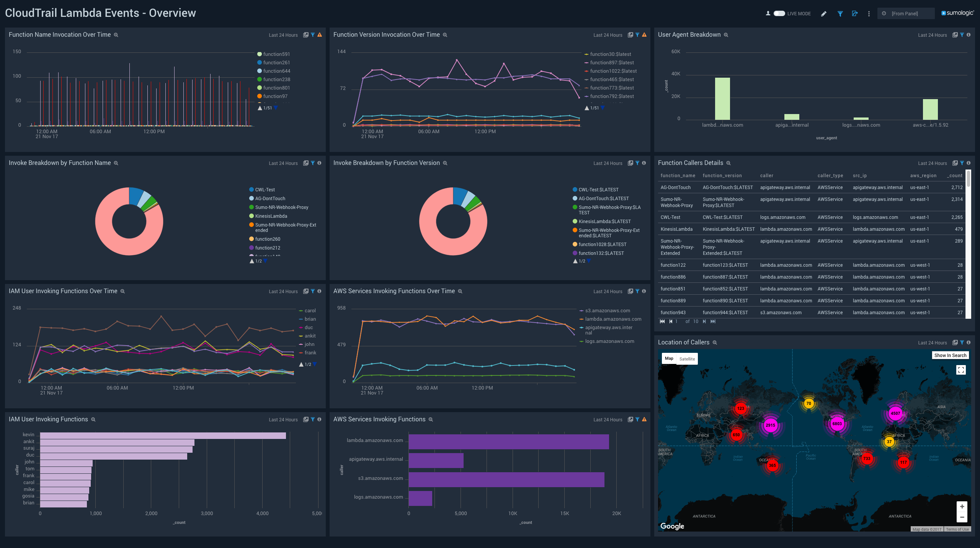
Task: Zoom in the callers map with plus button
Action: (x=962, y=507)
